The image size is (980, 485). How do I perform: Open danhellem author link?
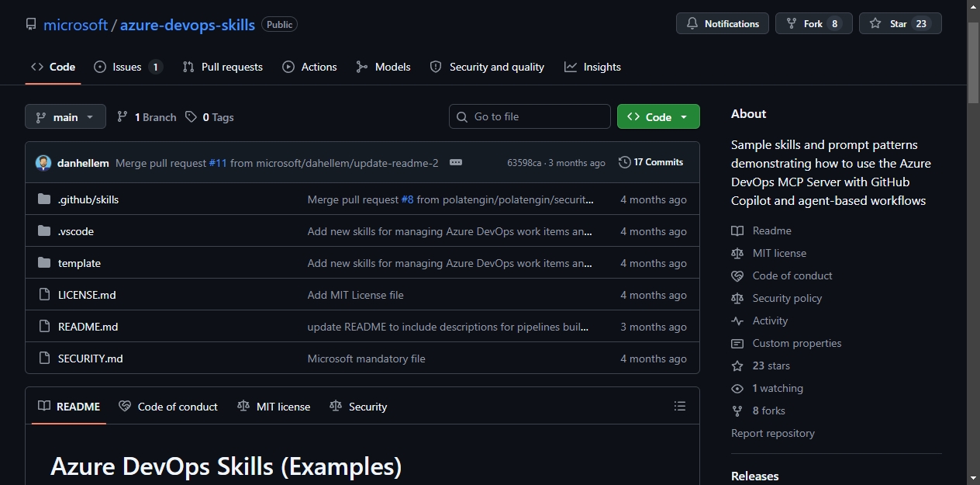click(x=83, y=163)
